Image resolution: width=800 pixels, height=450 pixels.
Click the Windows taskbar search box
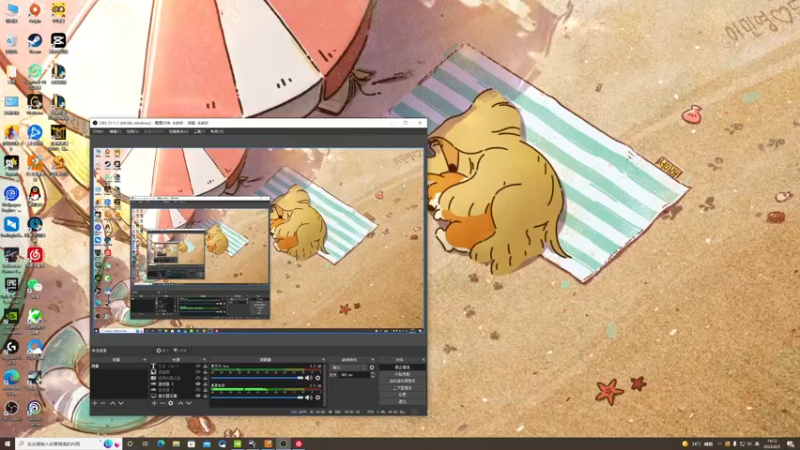tap(67, 444)
